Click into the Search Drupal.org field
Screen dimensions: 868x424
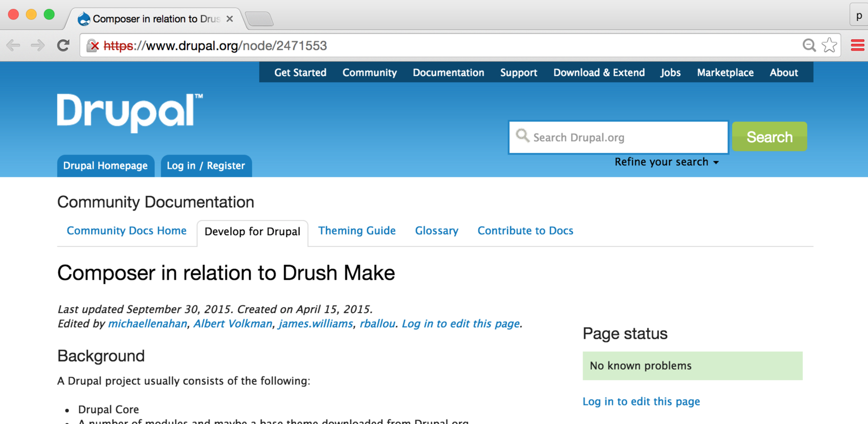pos(618,137)
